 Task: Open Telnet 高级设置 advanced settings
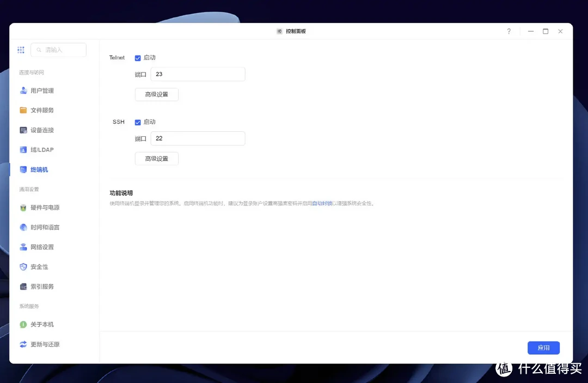point(156,94)
